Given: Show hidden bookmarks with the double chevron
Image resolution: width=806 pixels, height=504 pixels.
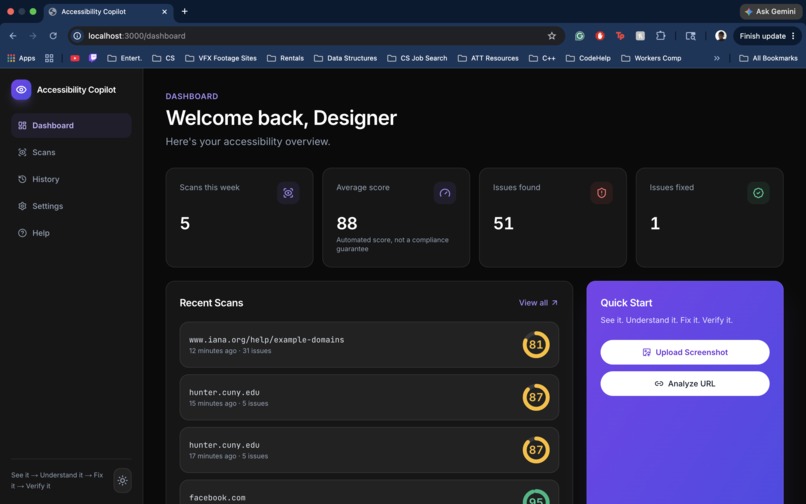Looking at the screenshot, I should pos(717,58).
